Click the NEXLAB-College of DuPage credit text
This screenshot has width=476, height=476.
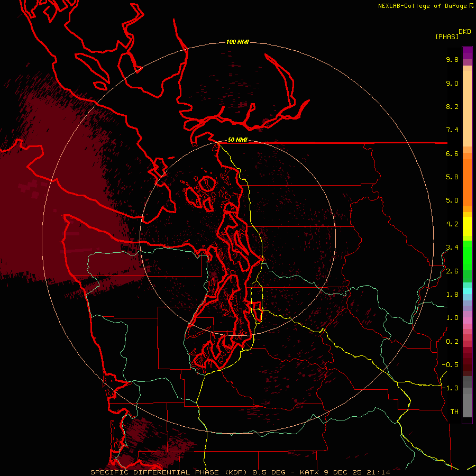coord(425,6)
